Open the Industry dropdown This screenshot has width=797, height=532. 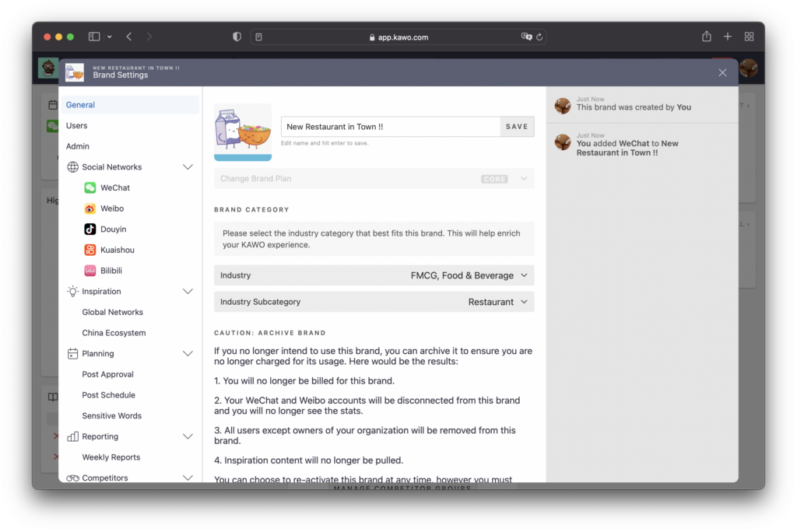(374, 275)
